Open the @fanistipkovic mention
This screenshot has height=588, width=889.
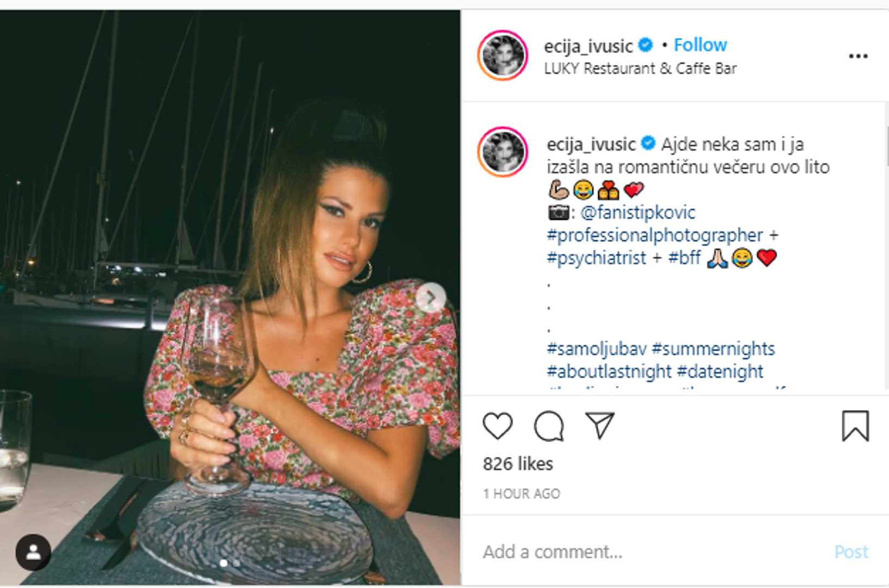click(638, 212)
